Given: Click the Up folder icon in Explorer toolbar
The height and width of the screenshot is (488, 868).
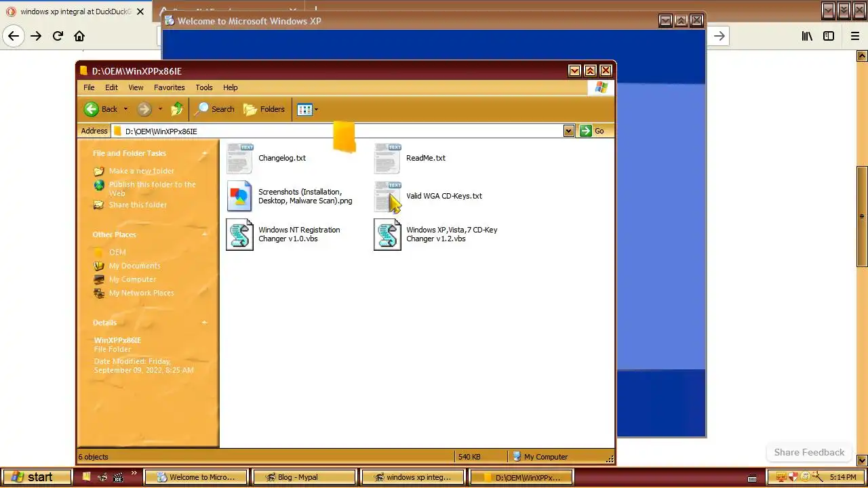Looking at the screenshot, I should [177, 109].
